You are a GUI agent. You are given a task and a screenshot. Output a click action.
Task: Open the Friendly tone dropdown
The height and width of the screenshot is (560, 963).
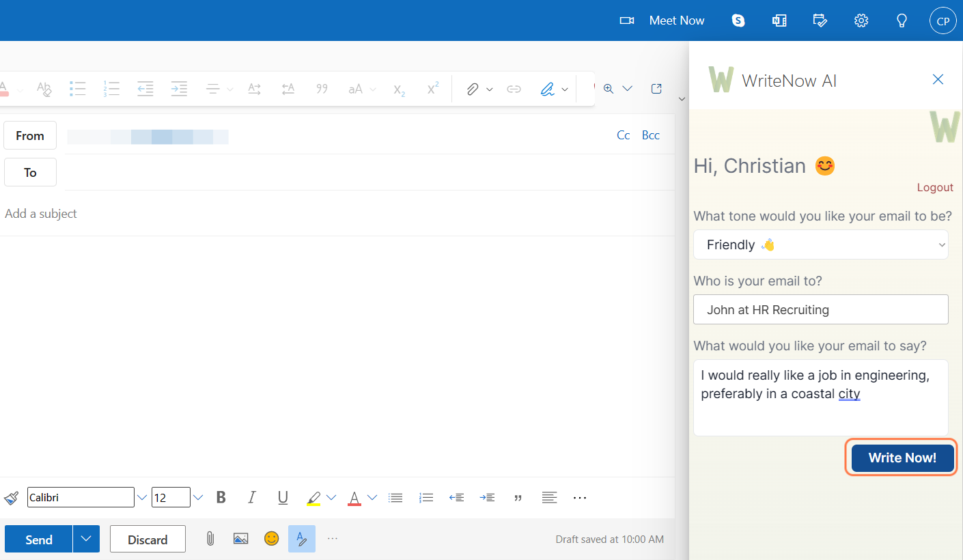click(x=821, y=244)
